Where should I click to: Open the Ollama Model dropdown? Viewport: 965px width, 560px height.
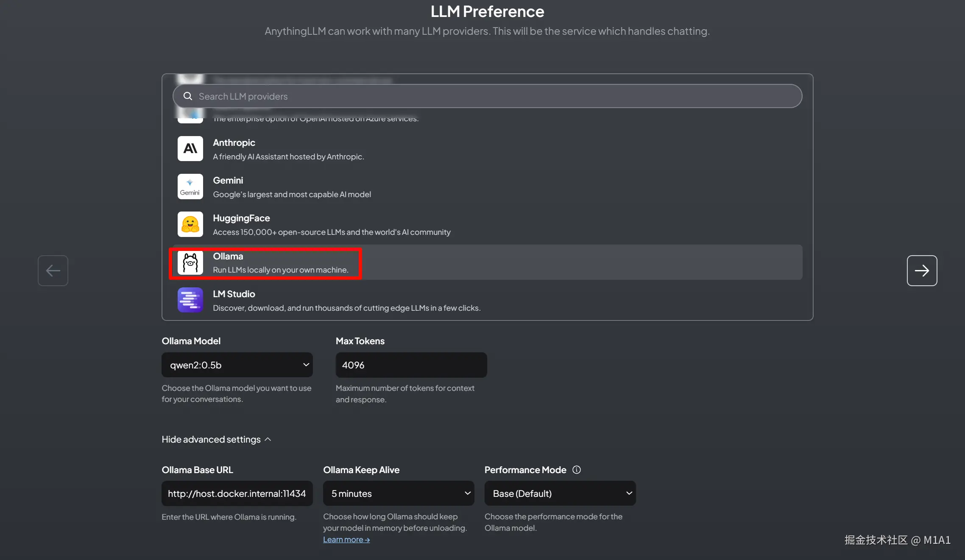[x=237, y=365]
